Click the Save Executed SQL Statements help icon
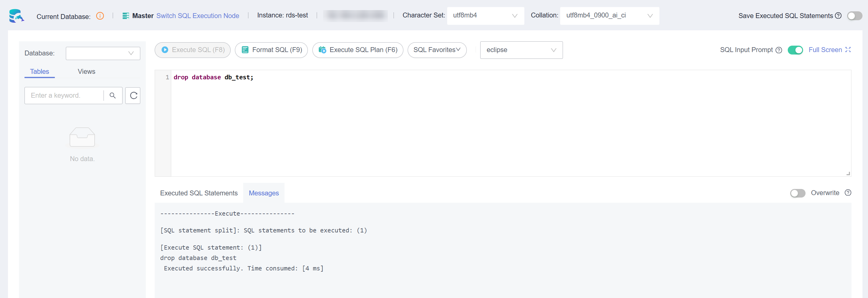868x298 pixels. 838,16
